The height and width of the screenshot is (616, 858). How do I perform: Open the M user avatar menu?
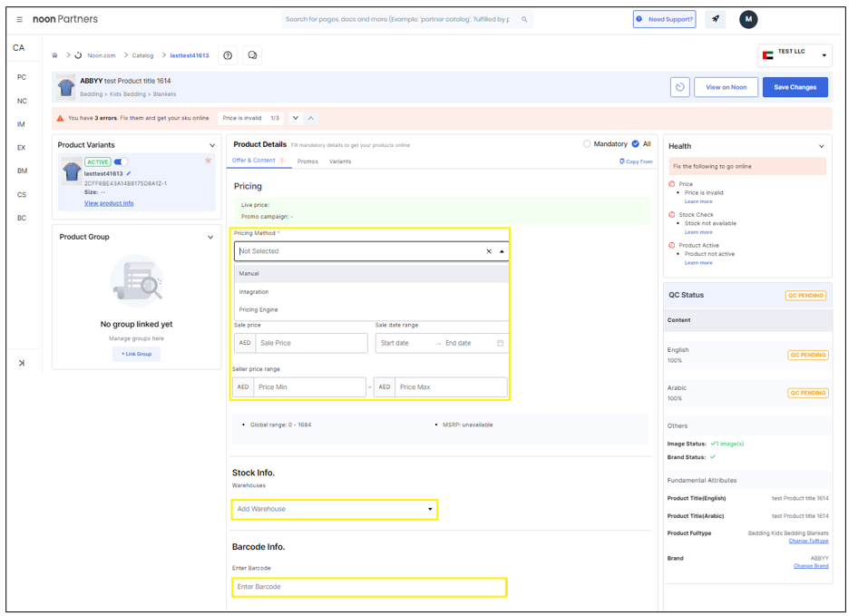click(748, 19)
